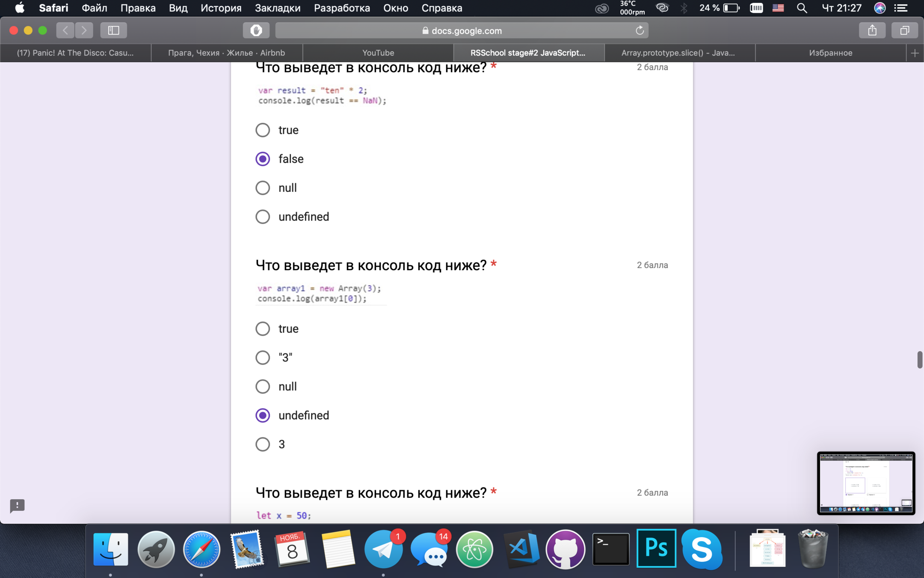Open Telegram from the dock
Image resolution: width=924 pixels, height=578 pixels.
coord(383,549)
